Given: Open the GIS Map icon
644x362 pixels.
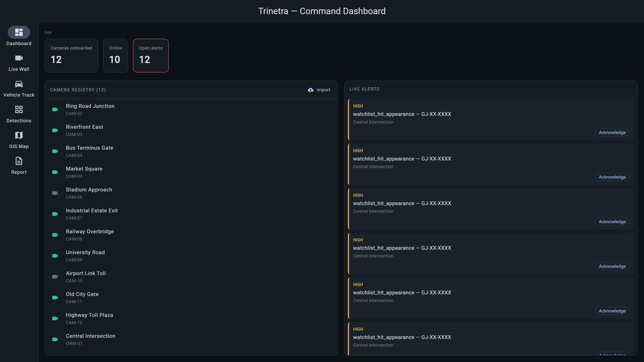Looking at the screenshot, I should [x=19, y=135].
